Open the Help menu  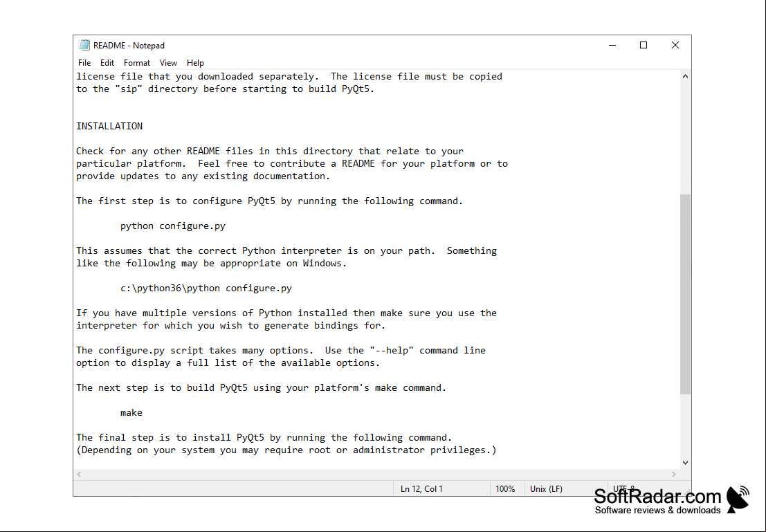point(195,63)
